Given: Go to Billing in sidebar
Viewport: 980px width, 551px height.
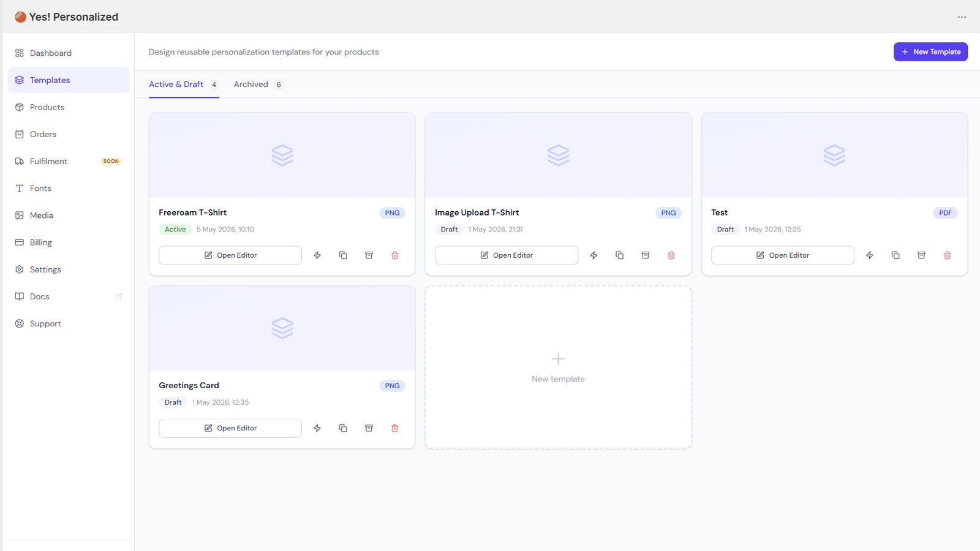Looking at the screenshot, I should click(69, 242).
